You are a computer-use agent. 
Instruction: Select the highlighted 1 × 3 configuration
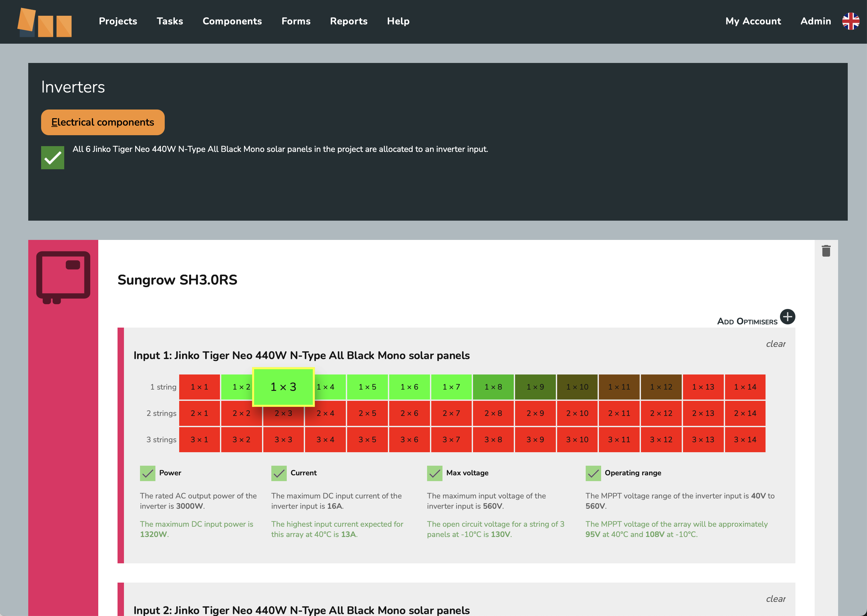(283, 387)
